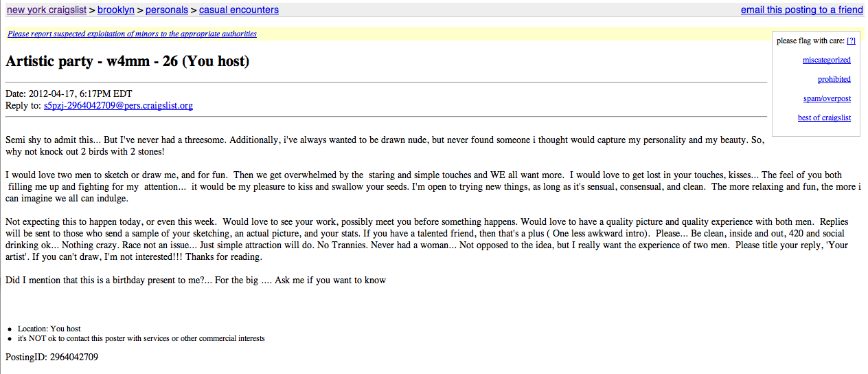Click the Date 2012-04-17 line

pos(69,93)
